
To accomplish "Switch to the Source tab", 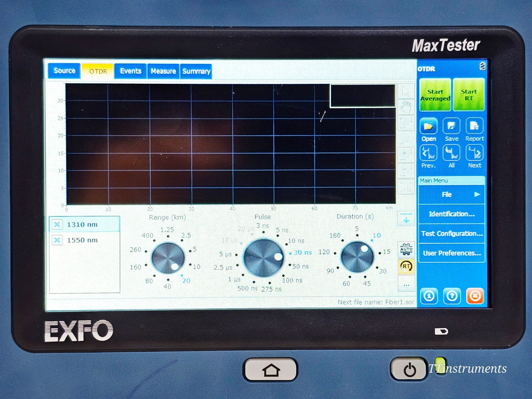I will [x=65, y=71].
